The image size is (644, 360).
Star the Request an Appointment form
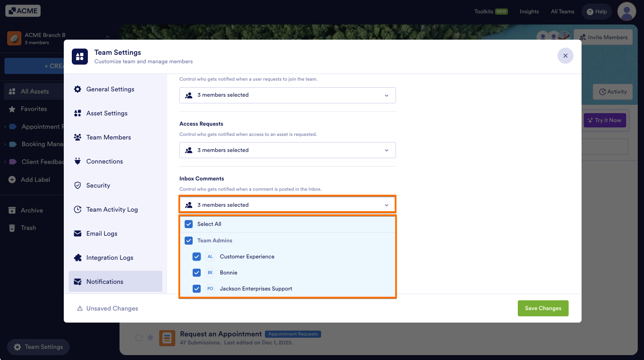point(150,338)
